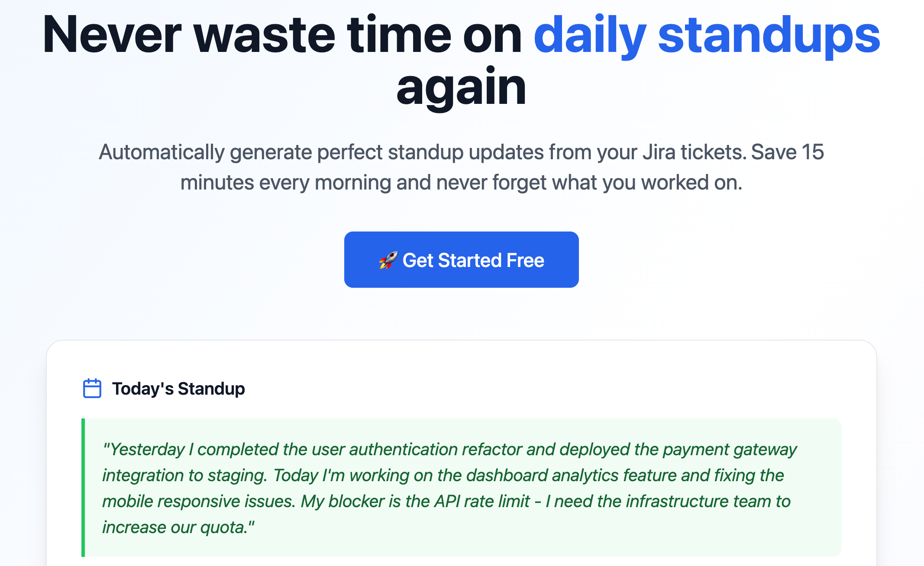Click the blue "daily standups" headline text

pos(707,35)
